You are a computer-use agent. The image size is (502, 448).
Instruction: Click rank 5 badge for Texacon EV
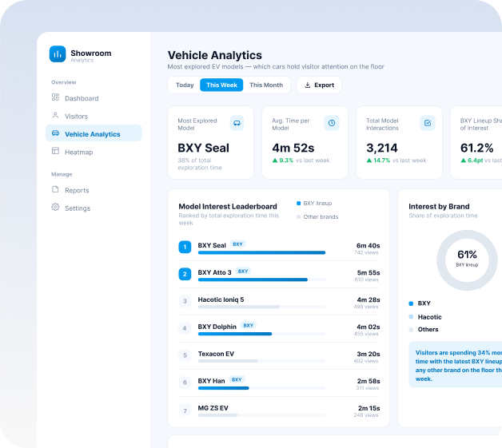click(185, 355)
